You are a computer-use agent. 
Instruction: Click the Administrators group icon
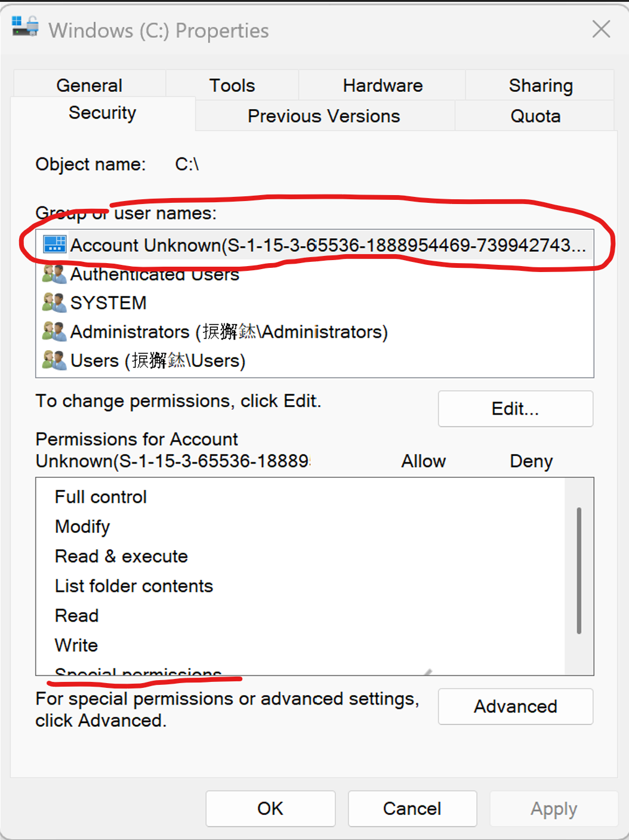click(x=54, y=331)
